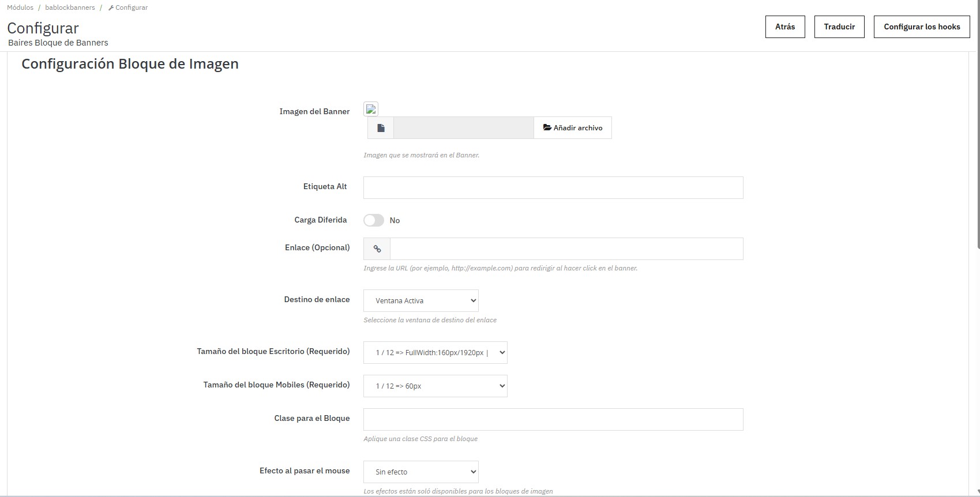Select the Clase para el Bloque field
This screenshot has height=497, width=980.
click(x=553, y=420)
